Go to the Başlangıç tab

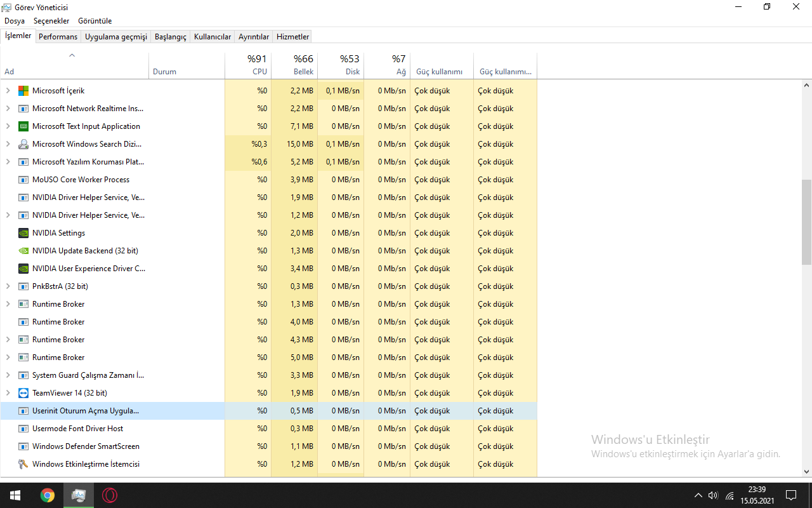coord(171,37)
